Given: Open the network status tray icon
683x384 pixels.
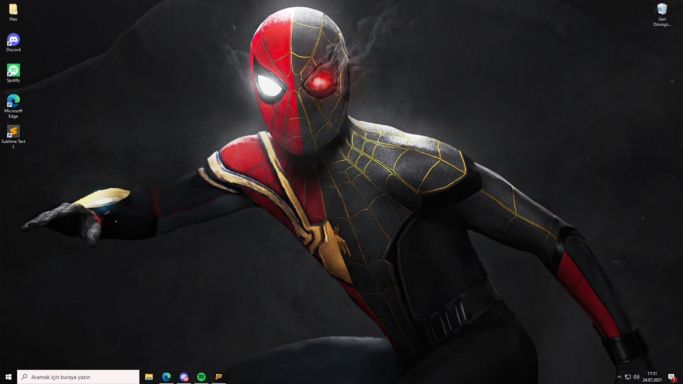Looking at the screenshot, I should [628, 377].
